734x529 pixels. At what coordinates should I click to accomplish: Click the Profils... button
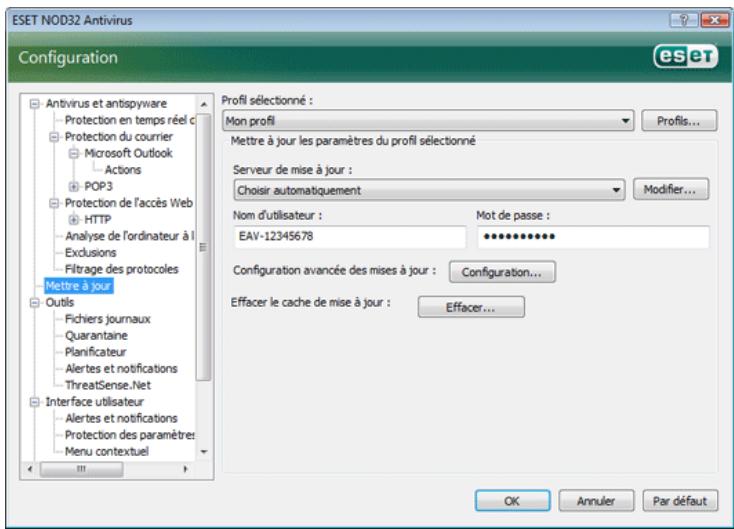point(679,121)
